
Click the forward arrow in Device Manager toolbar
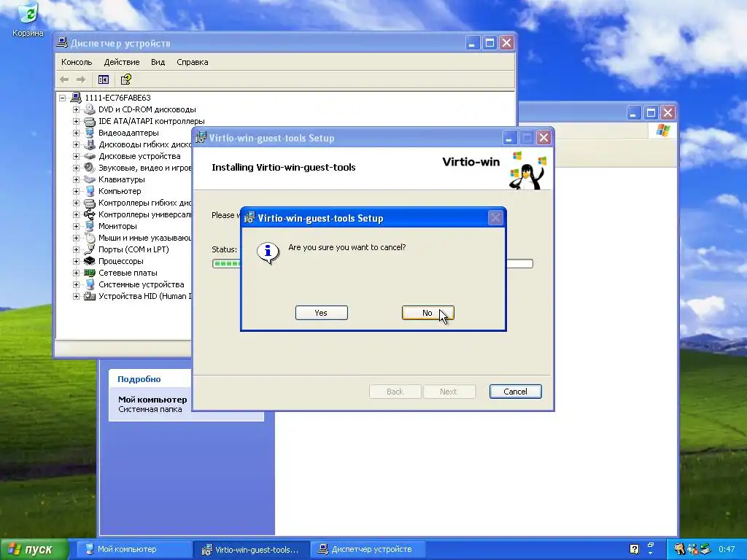81,79
